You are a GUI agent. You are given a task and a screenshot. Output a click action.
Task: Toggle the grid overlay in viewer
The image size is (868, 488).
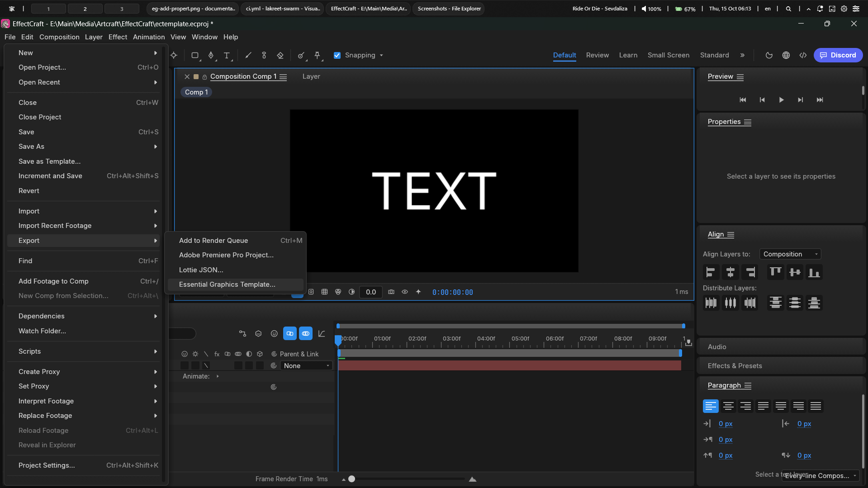[x=324, y=292]
